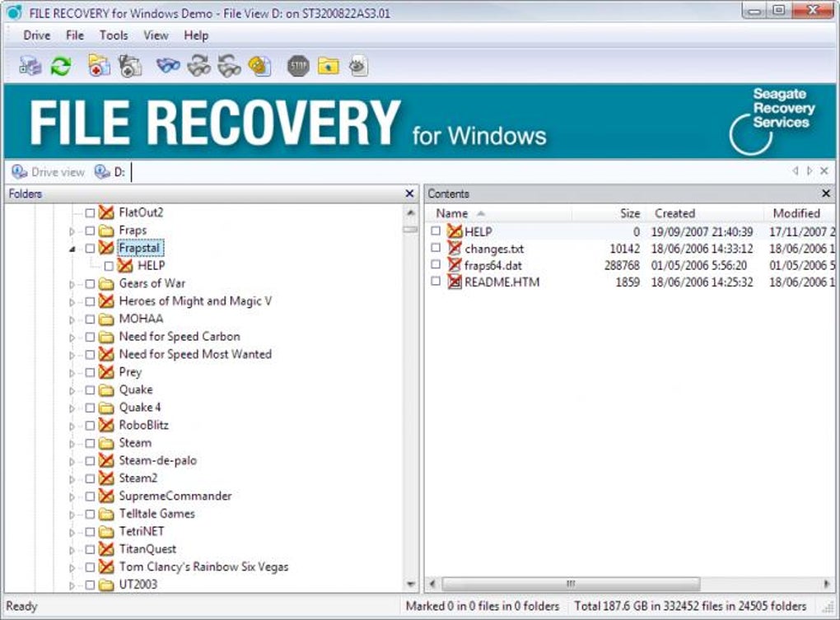The height and width of the screenshot is (620, 840).
Task: Open the Tools menu
Action: coord(114,35)
